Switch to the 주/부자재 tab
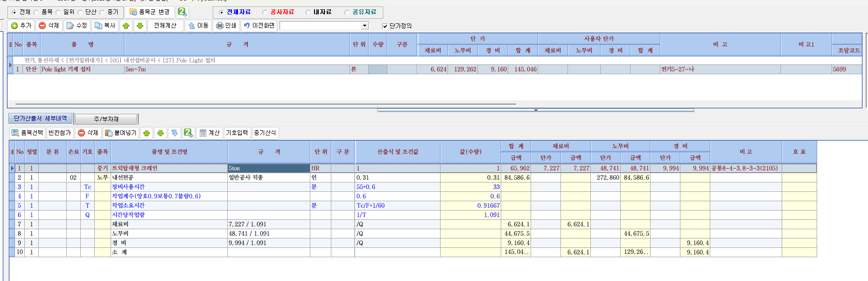Screen dimensions: 868x281 click(106, 119)
